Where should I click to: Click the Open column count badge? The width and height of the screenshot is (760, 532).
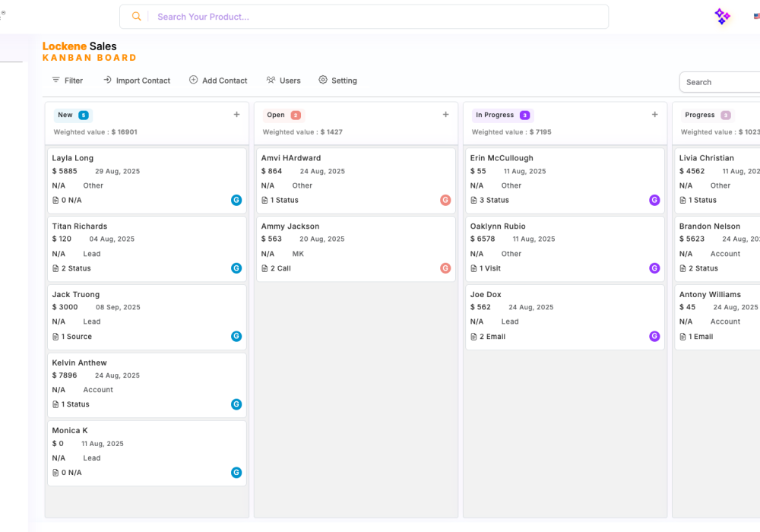[296, 116]
